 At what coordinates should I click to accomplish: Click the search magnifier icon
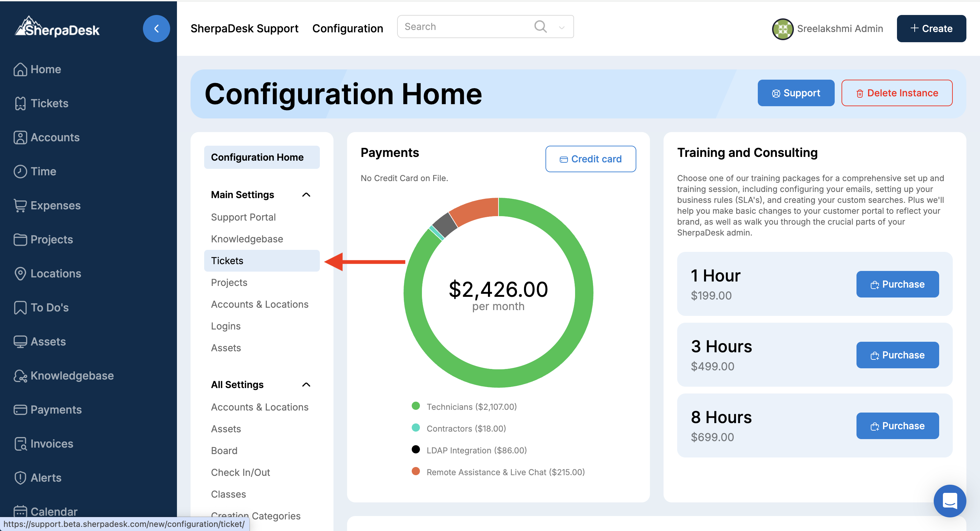click(540, 27)
